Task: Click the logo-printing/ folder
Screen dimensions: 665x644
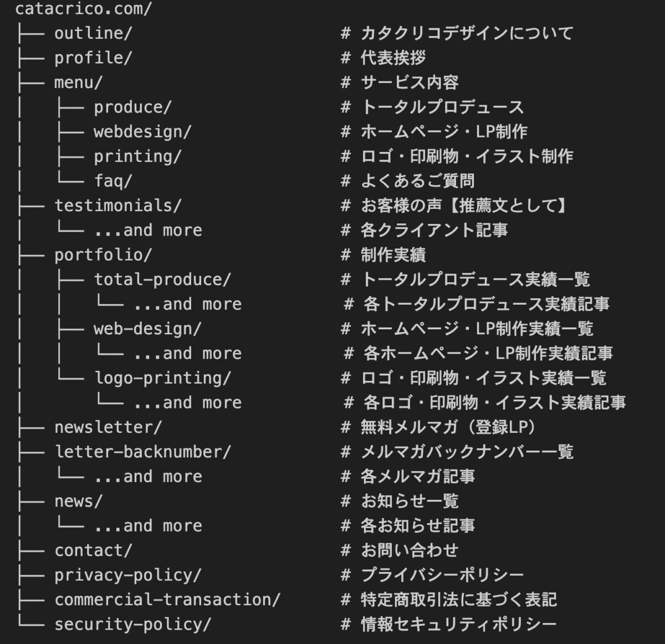Action: point(162,378)
